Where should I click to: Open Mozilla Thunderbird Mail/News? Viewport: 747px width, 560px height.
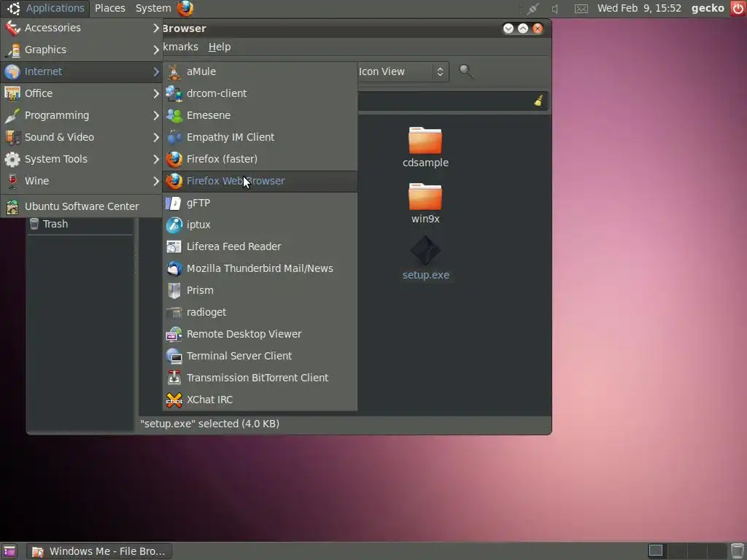click(x=260, y=268)
